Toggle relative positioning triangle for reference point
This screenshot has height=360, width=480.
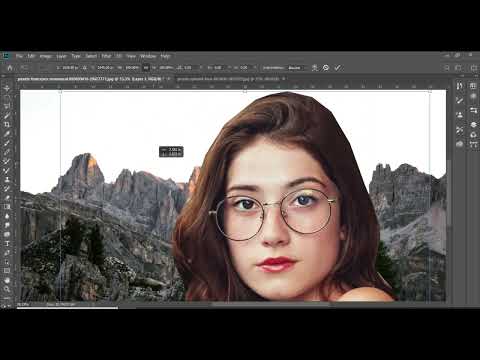click(85, 68)
